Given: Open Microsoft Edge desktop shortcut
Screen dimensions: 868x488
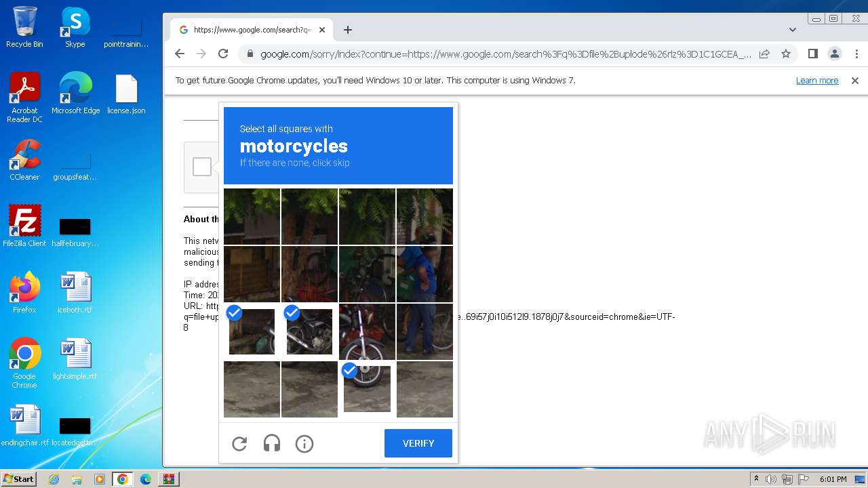Looking at the screenshot, I should click(x=75, y=94).
